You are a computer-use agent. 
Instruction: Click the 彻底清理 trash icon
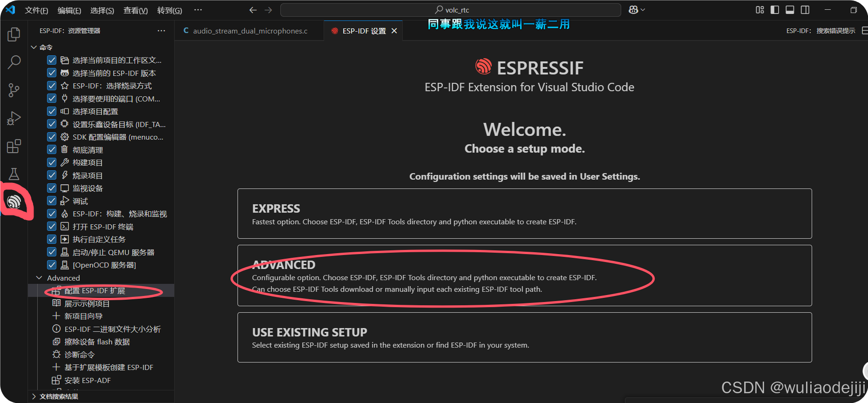[65, 150]
